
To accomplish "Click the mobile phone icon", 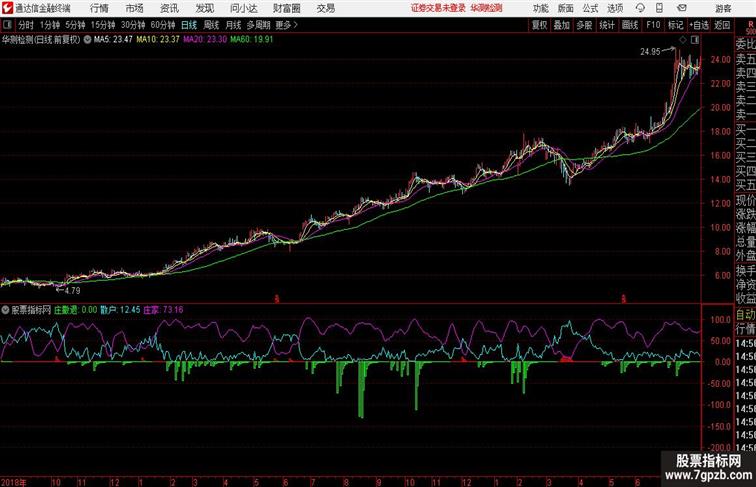I will click(x=659, y=8).
